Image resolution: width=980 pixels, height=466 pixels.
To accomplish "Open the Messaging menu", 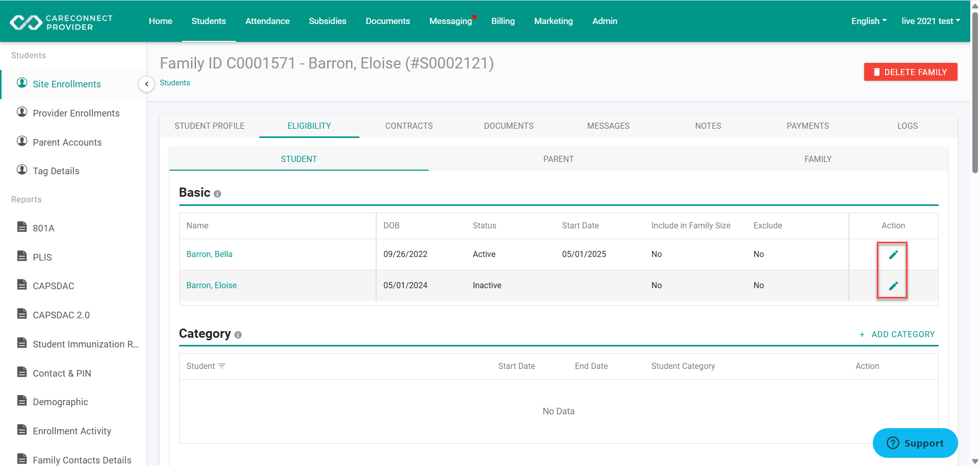I will 451,21.
